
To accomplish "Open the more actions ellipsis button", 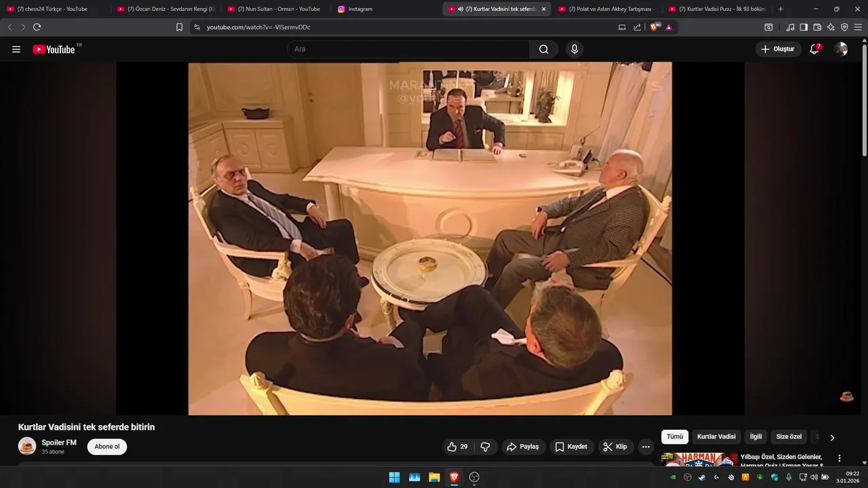I will pos(646,447).
